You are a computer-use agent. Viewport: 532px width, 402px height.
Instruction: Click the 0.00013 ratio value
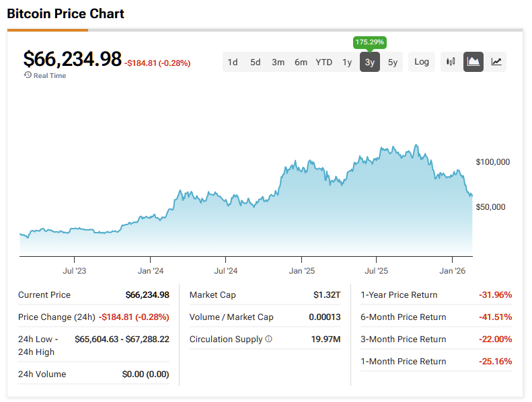pos(324,317)
